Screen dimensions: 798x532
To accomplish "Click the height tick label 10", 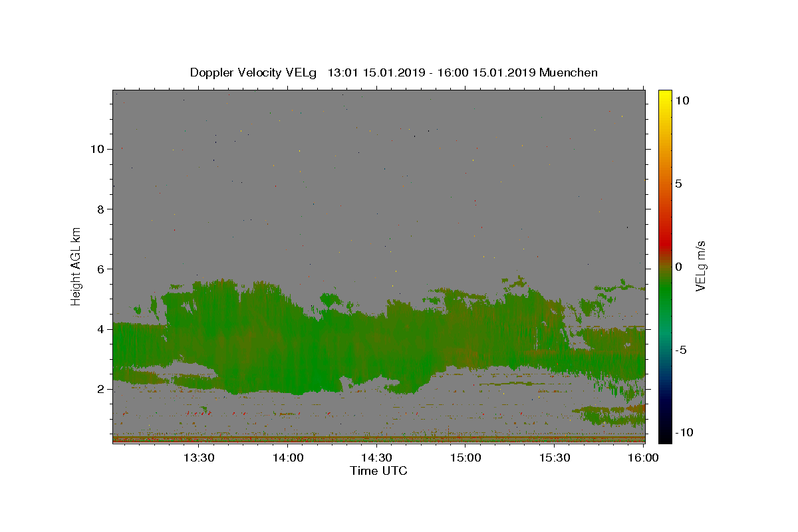I will 96,149.
